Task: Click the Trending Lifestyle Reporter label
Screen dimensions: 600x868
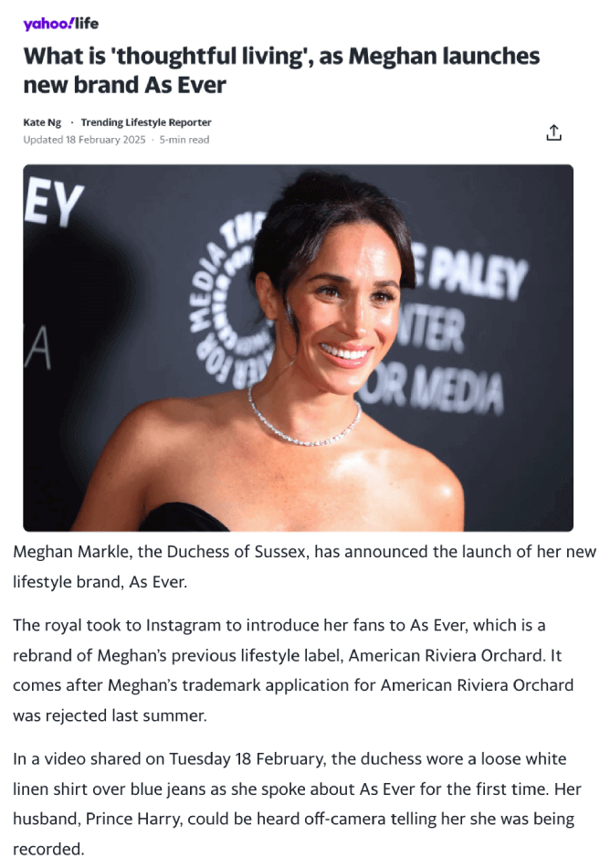Action: 146,122
